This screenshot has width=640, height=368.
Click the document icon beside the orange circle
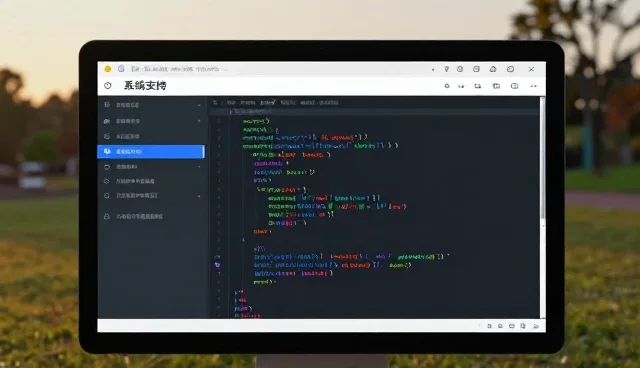pyautogui.click(x=121, y=69)
